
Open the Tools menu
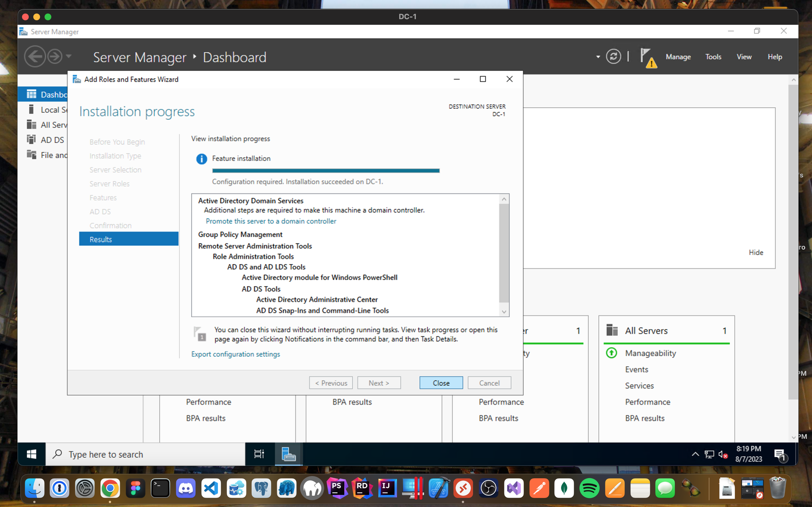pyautogui.click(x=713, y=57)
